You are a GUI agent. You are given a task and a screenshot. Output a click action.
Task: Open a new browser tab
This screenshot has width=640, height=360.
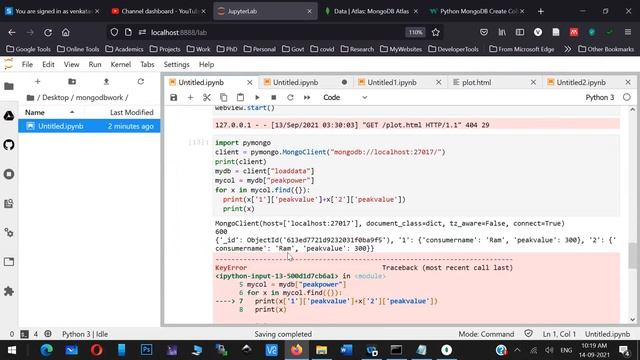point(541,11)
